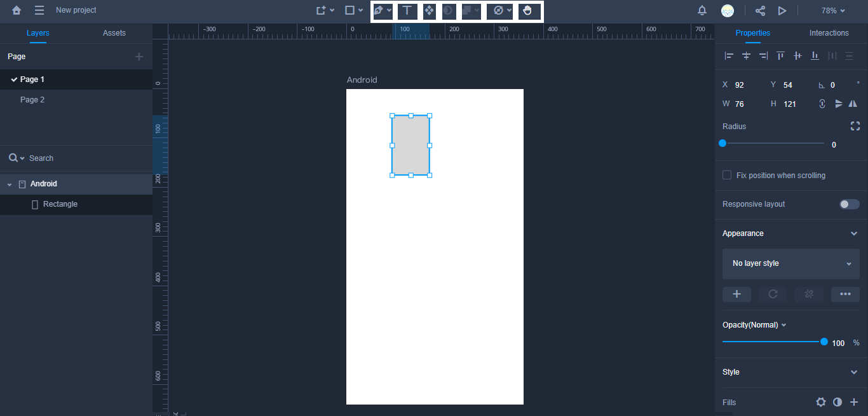Viewport: 868px width, 416px height.
Task: Switch to the Interactions tab
Action: tap(829, 33)
